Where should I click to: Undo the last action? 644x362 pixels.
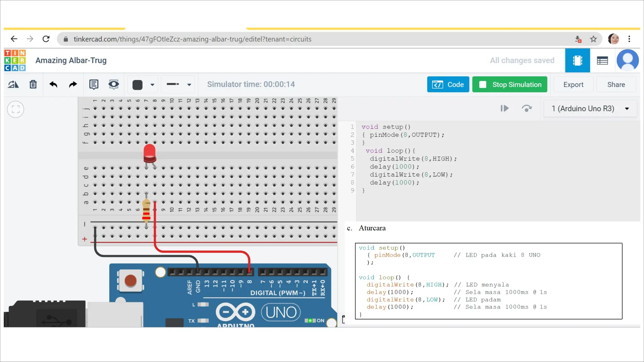[x=53, y=85]
